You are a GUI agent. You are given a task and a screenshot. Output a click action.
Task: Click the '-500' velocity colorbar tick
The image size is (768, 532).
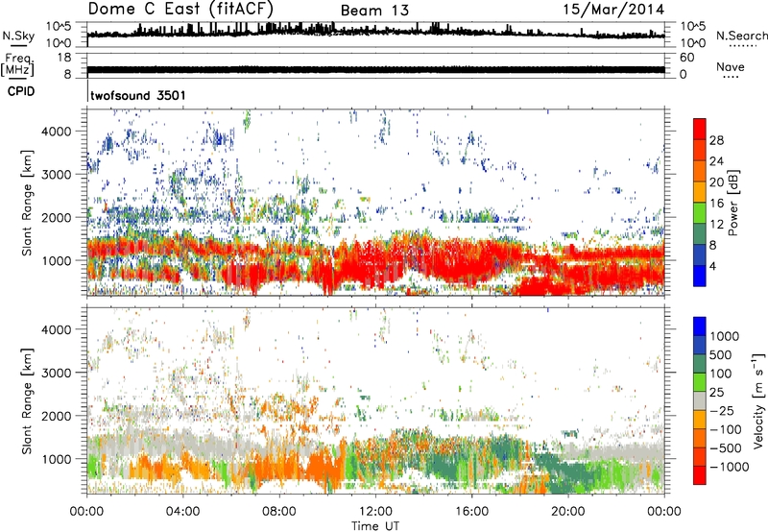pyautogui.click(x=726, y=448)
